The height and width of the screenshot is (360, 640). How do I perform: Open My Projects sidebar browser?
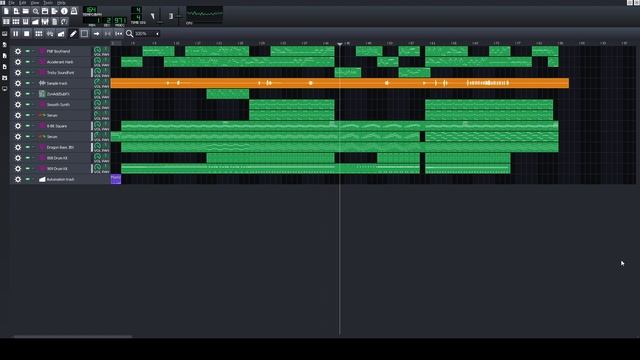pos(4,45)
